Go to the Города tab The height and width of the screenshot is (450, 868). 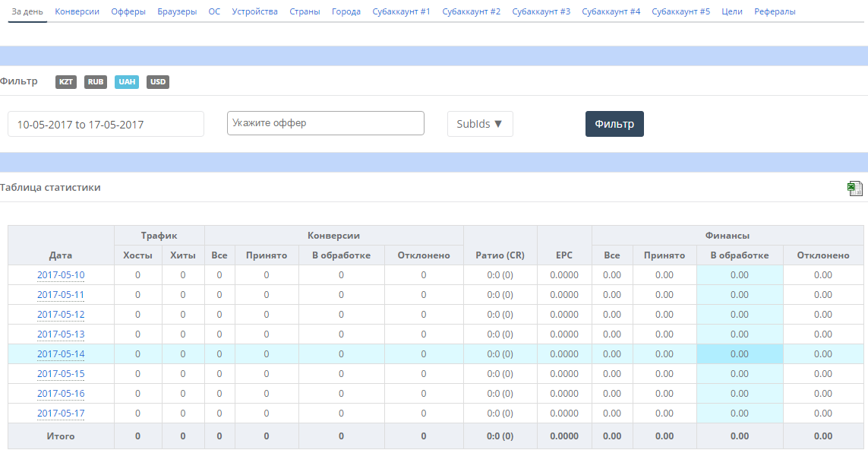click(x=346, y=11)
